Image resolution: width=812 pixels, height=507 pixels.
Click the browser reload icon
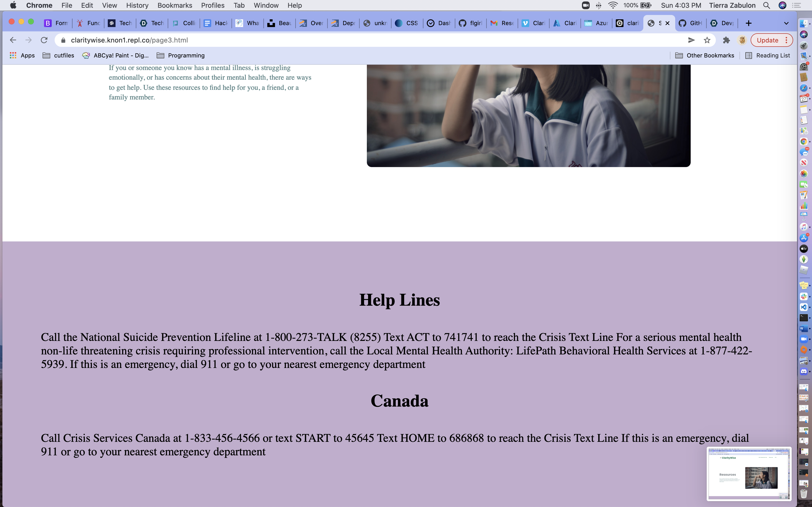click(x=44, y=40)
